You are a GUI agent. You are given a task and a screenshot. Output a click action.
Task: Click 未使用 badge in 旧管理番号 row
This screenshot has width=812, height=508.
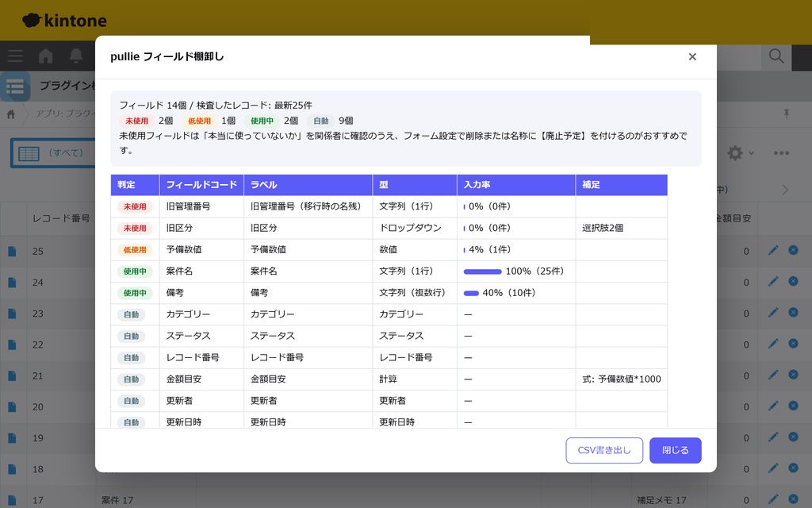135,207
